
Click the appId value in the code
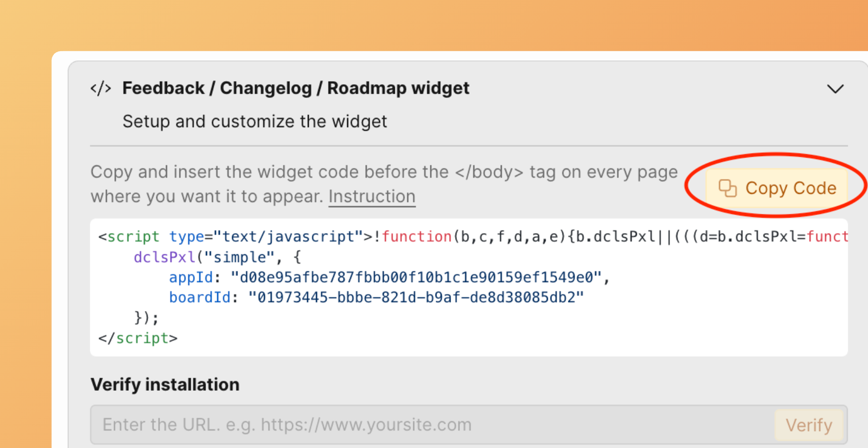(x=416, y=277)
